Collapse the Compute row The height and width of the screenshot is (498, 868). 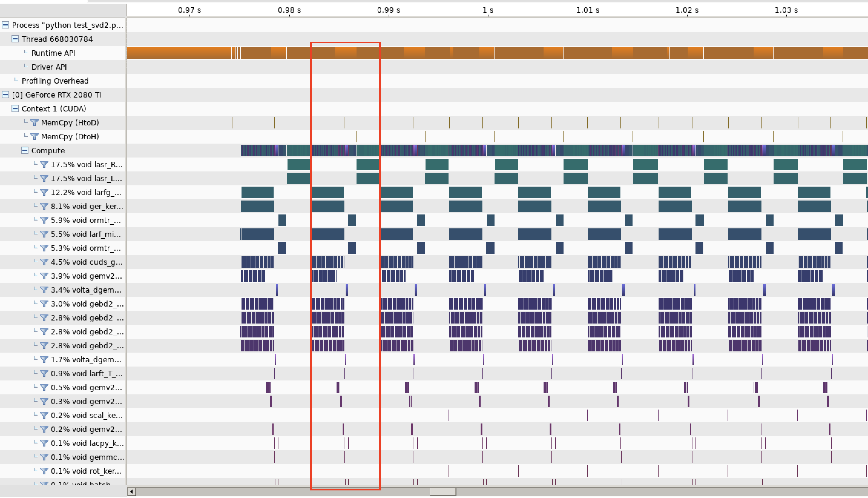click(x=25, y=150)
